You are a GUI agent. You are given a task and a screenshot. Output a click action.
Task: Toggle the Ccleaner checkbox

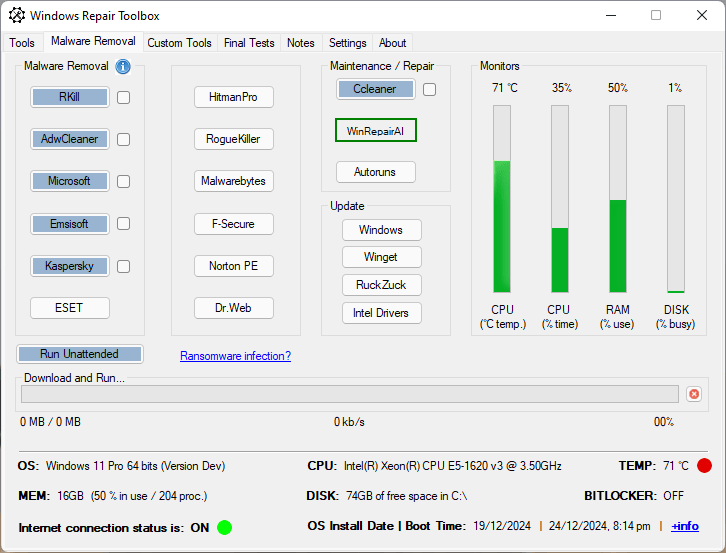tap(430, 89)
